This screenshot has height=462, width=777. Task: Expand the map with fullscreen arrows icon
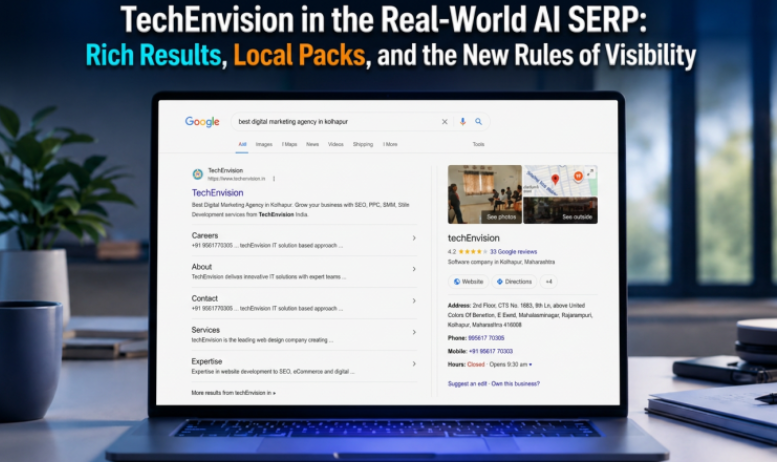click(590, 173)
